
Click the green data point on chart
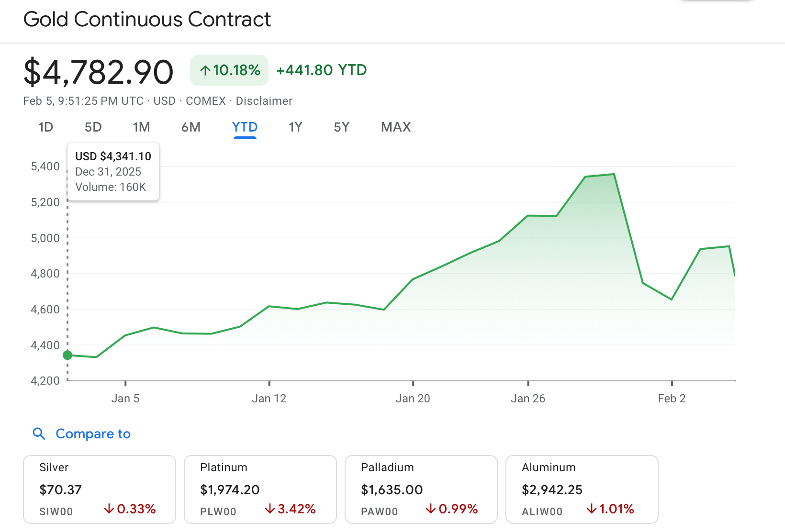67,355
